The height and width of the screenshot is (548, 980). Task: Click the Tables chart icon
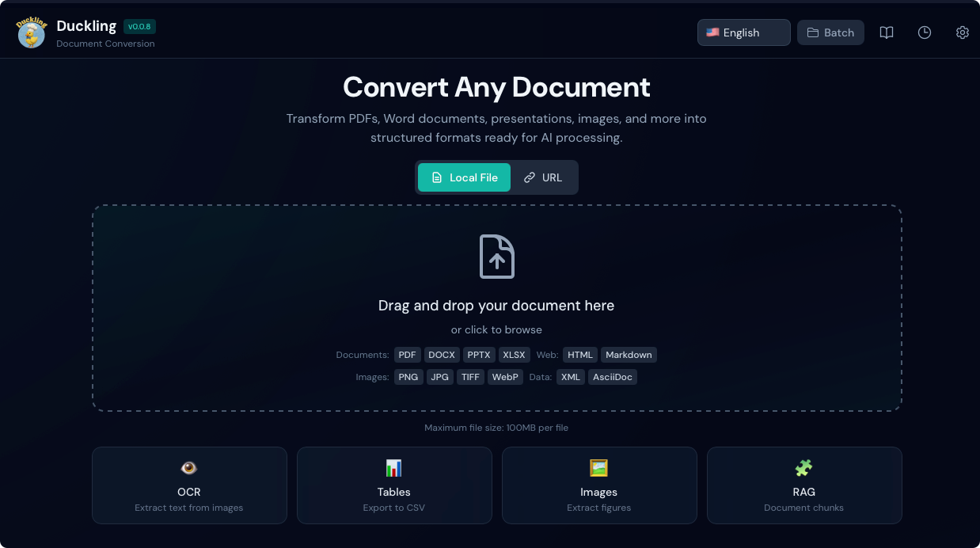pos(394,468)
